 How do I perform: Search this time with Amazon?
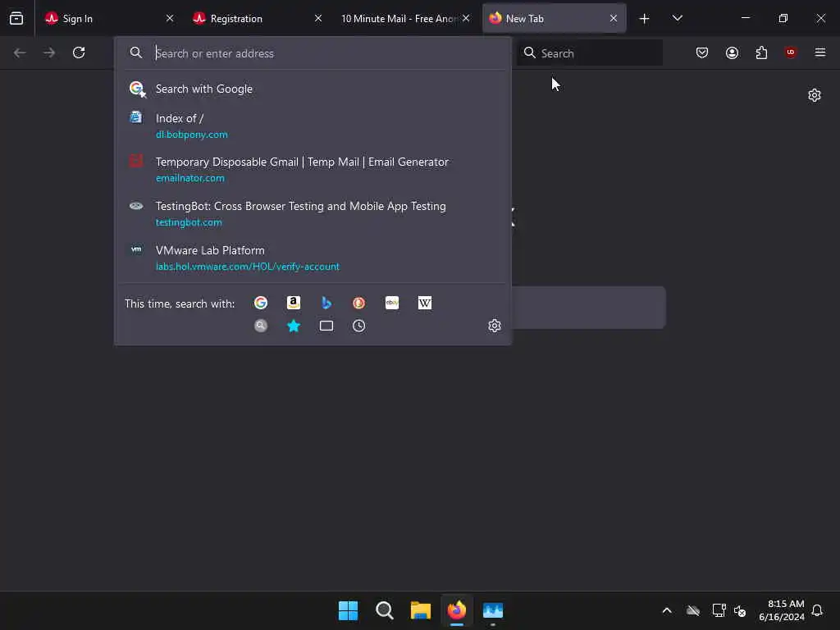click(x=294, y=304)
